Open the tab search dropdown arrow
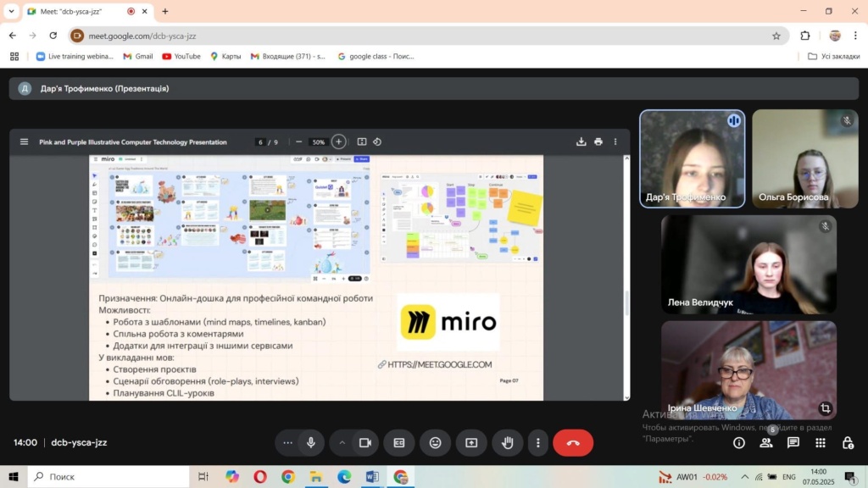Screen dimensions: 868x488 11,11
